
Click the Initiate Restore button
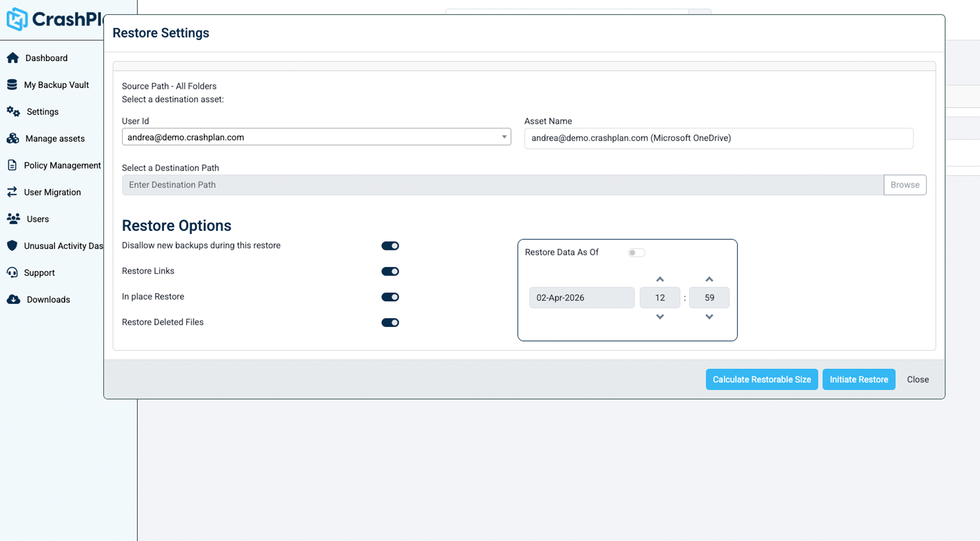coord(859,379)
